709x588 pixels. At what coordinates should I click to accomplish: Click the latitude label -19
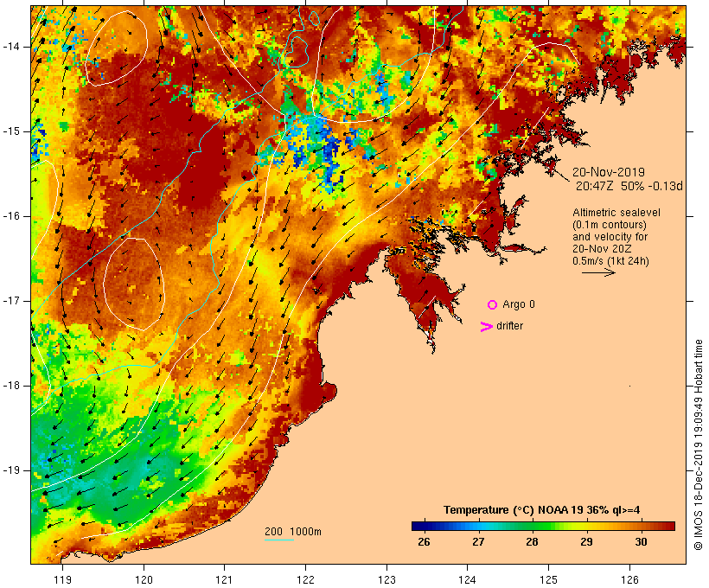pyautogui.click(x=11, y=470)
